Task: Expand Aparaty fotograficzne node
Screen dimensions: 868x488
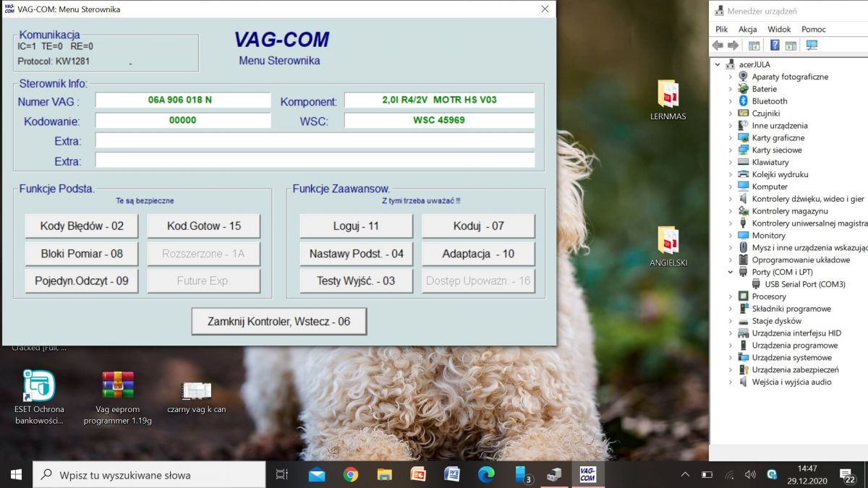Action: point(730,77)
